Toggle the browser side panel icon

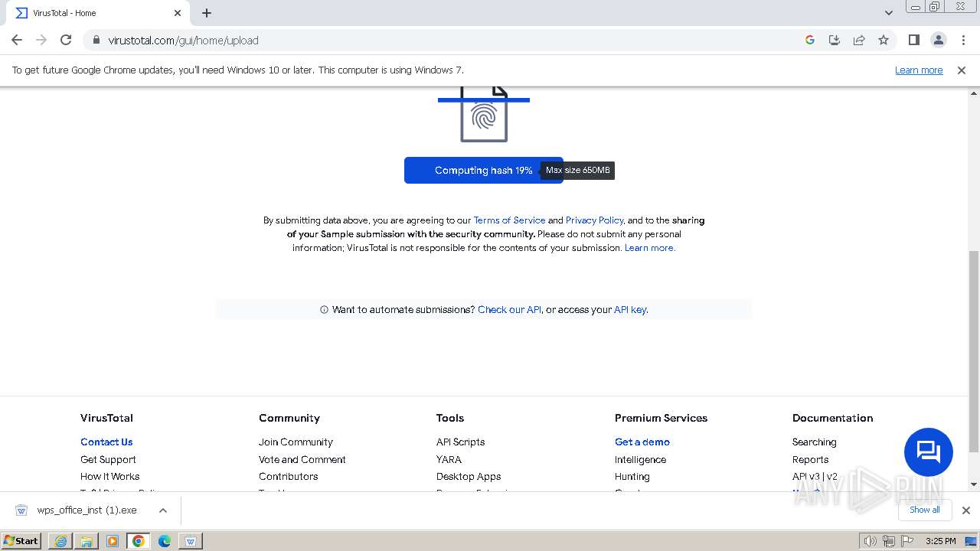tap(913, 40)
